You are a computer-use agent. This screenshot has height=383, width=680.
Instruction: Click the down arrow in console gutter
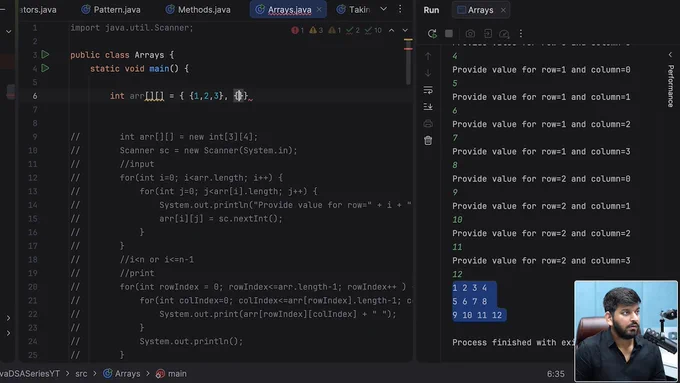point(428,73)
